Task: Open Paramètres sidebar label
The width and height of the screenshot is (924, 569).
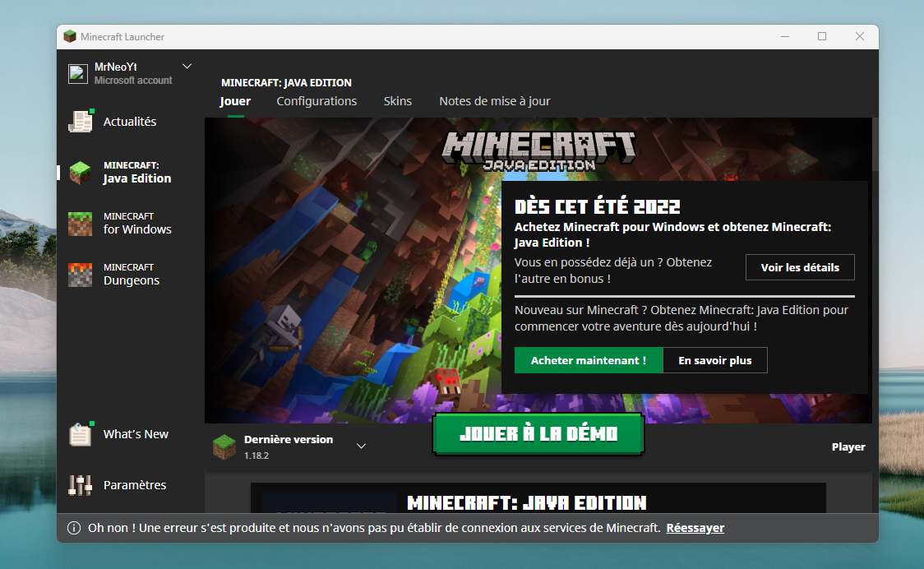Action: (x=134, y=485)
